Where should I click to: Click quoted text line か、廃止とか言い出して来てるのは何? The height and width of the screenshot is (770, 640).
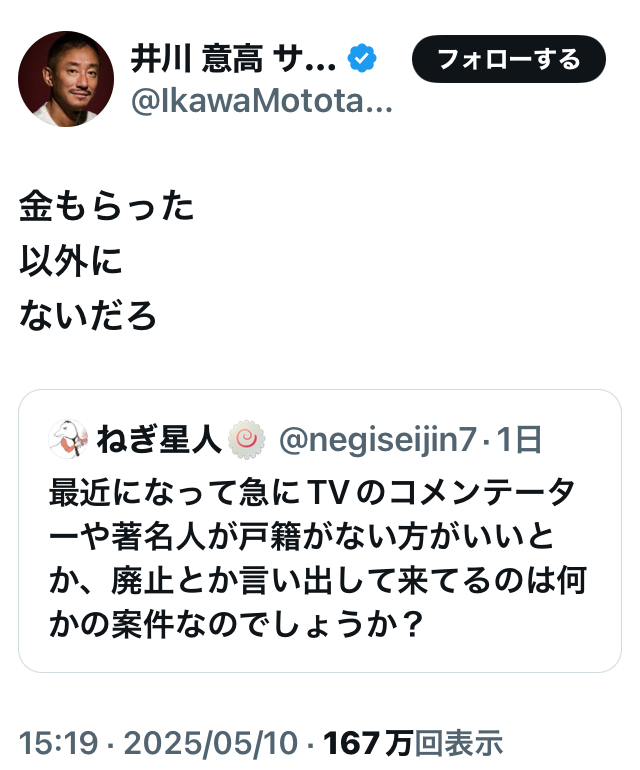[318, 580]
